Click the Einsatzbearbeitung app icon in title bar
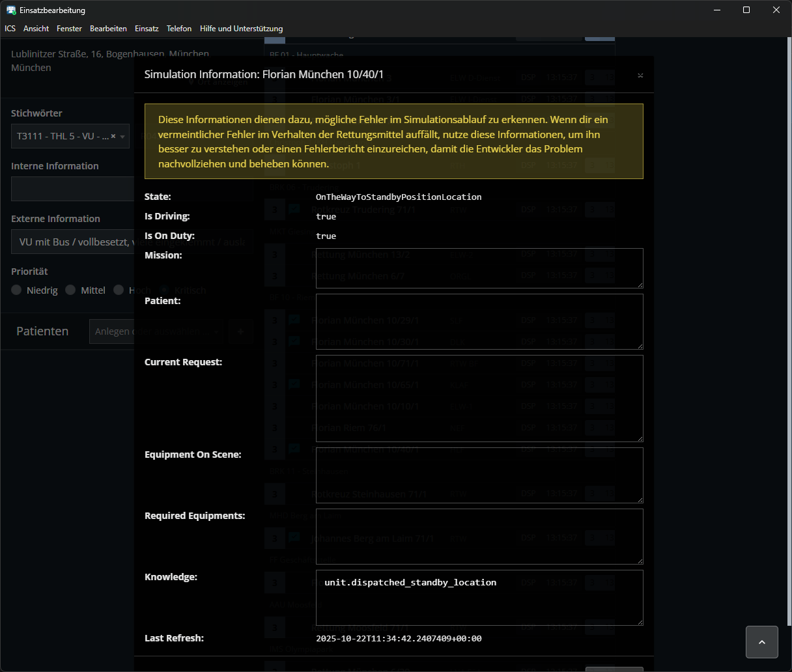 (x=11, y=10)
